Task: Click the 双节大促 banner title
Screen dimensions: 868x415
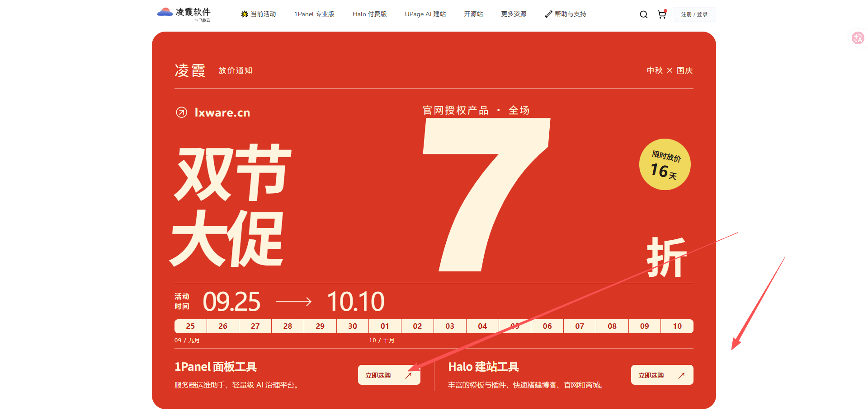Action: pyautogui.click(x=231, y=205)
